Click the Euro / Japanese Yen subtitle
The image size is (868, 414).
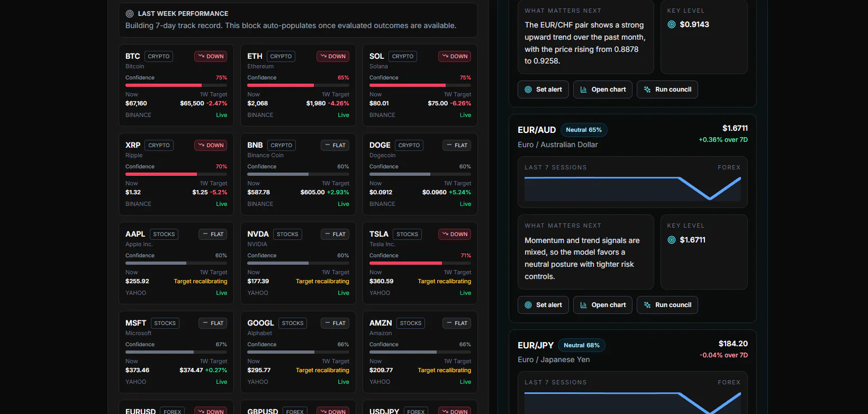[x=554, y=359]
